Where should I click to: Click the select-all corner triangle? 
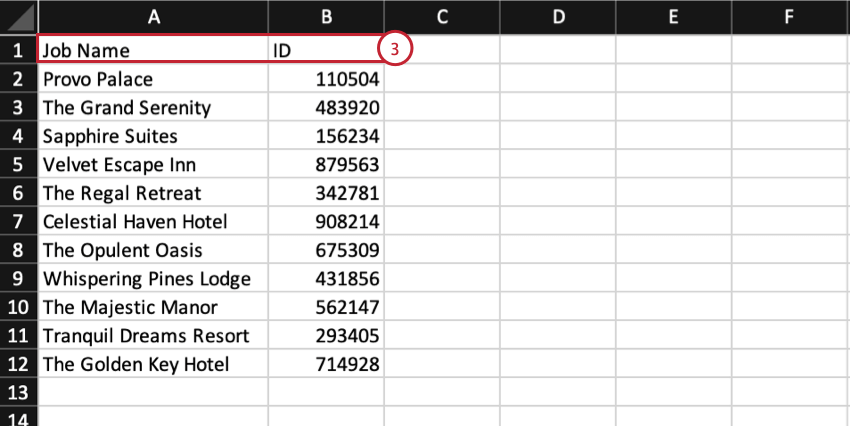coord(19,17)
